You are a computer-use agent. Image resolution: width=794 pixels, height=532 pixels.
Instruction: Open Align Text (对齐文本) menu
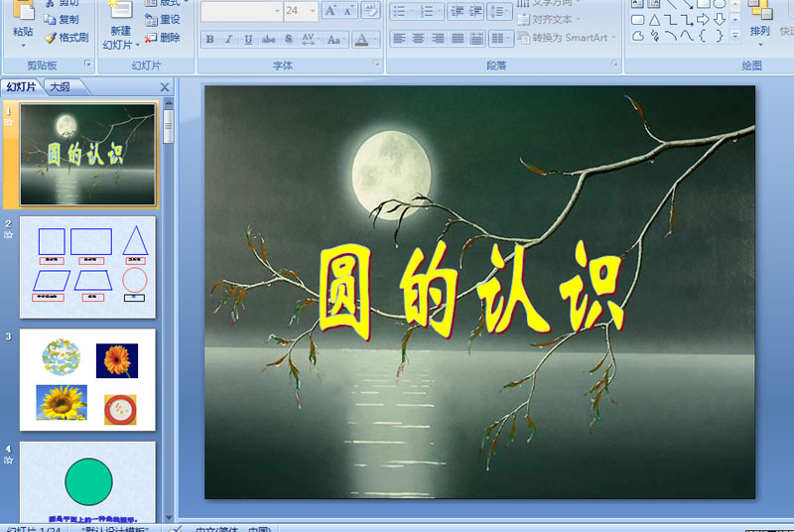(549, 20)
